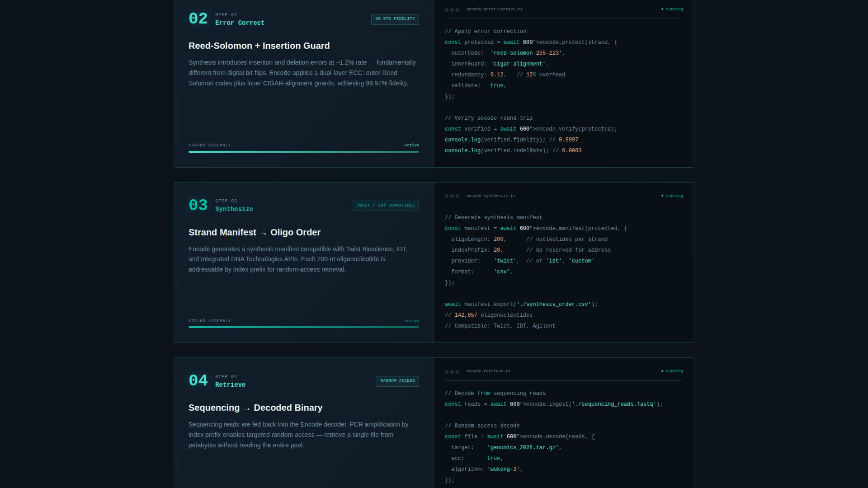Click the format value 'csv'
This screenshot has width=868, height=488.
[502, 272]
